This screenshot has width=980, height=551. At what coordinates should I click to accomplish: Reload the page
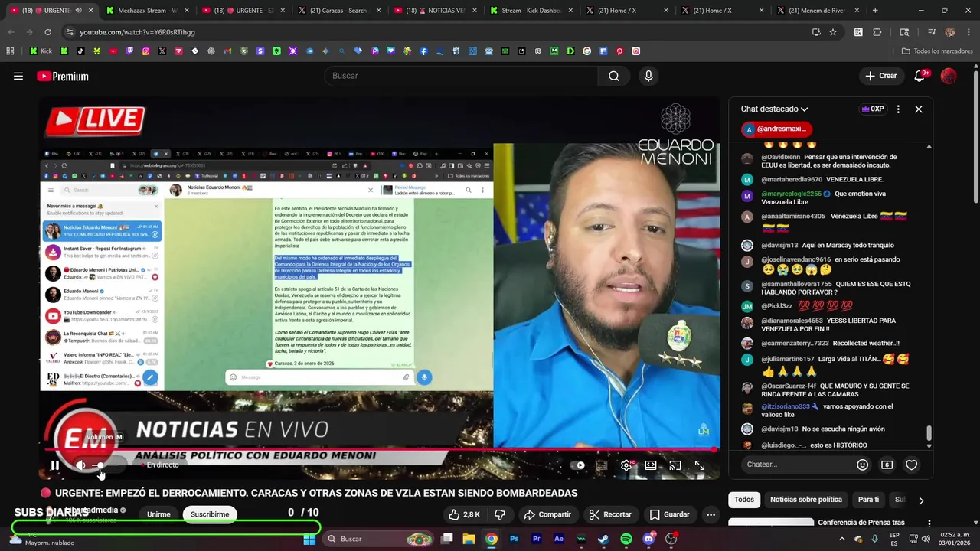click(x=47, y=32)
